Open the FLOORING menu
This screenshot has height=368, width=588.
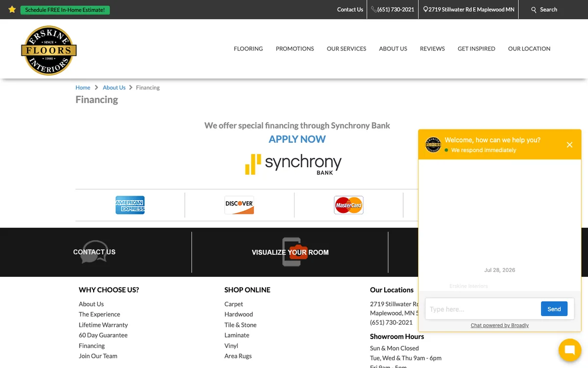coord(248,49)
